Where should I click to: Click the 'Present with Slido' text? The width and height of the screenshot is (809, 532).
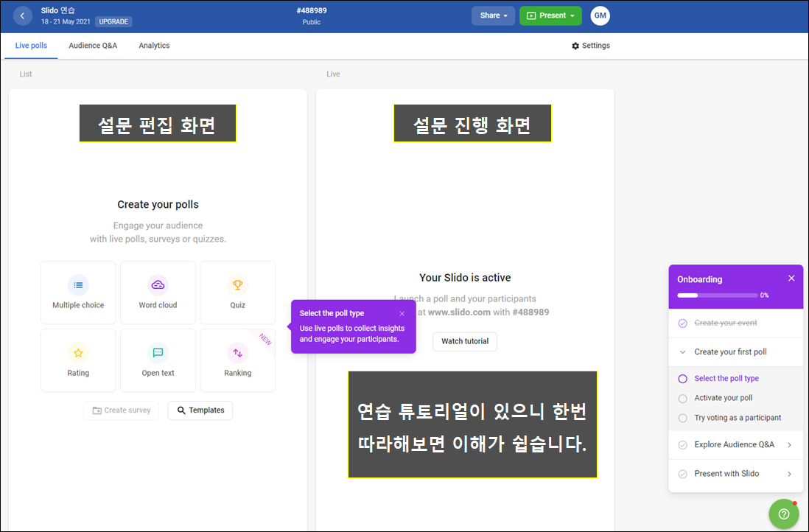tap(726, 473)
